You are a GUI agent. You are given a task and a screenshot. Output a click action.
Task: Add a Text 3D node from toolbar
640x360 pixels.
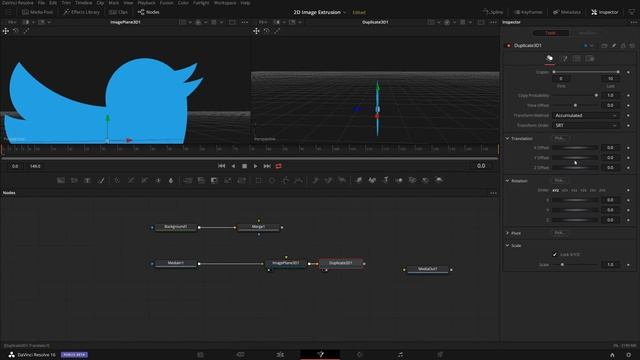(x=386, y=180)
